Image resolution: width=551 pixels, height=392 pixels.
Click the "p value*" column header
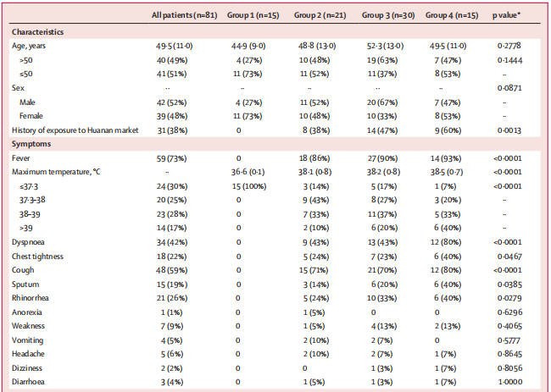coord(506,15)
